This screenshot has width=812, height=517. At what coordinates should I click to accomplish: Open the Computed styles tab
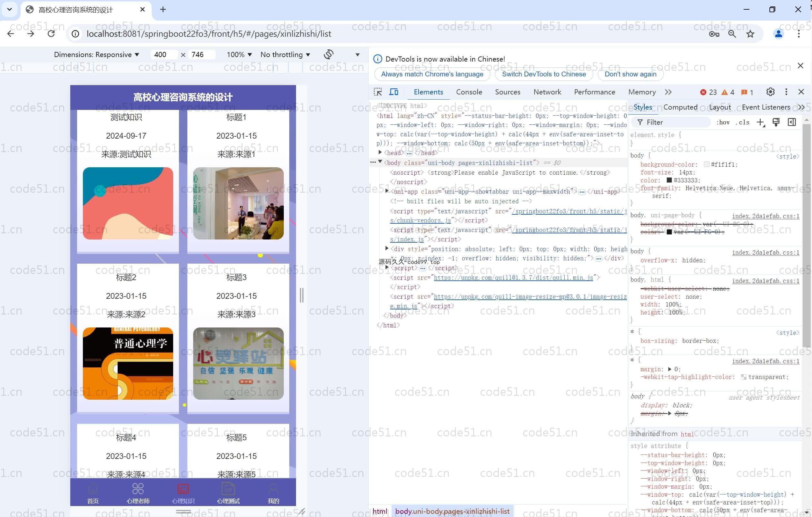(680, 107)
